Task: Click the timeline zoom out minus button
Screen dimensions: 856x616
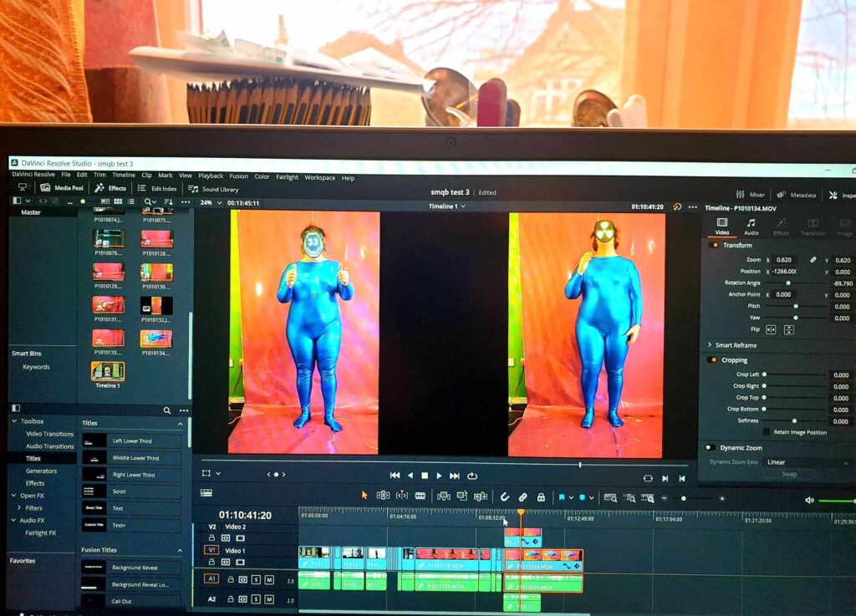Action: tap(665, 498)
